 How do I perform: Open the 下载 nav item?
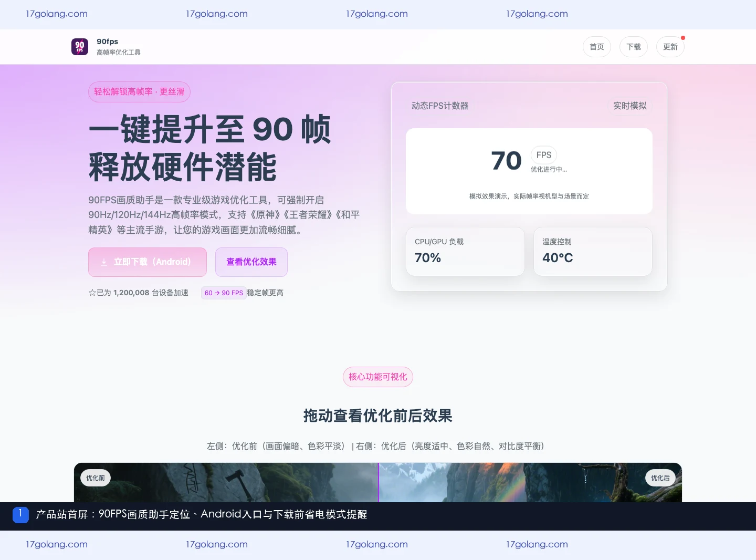click(x=634, y=47)
